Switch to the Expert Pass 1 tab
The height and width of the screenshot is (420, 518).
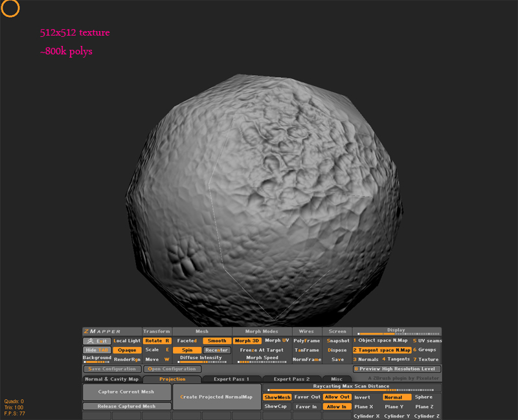(232, 379)
